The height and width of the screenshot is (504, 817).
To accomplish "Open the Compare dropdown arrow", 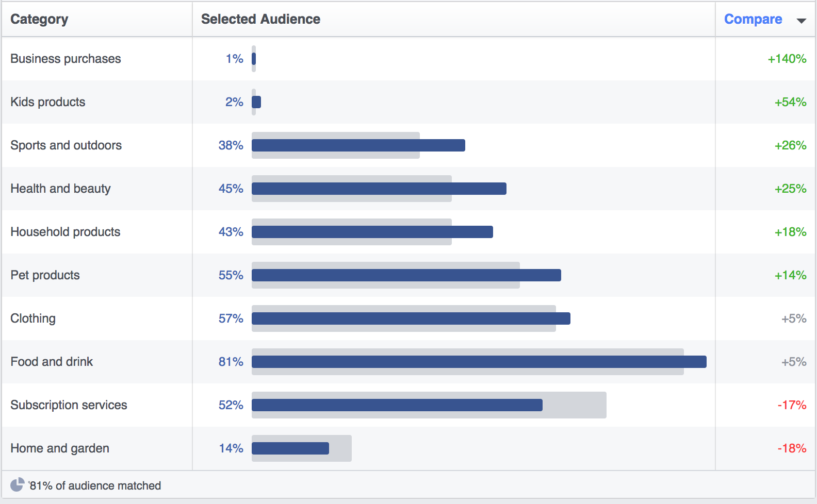I will point(801,21).
